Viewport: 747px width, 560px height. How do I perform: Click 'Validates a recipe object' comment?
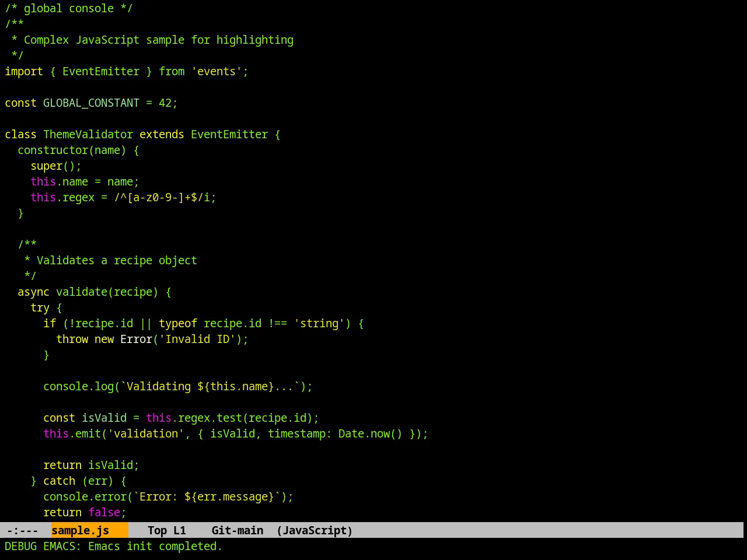pyautogui.click(x=117, y=260)
